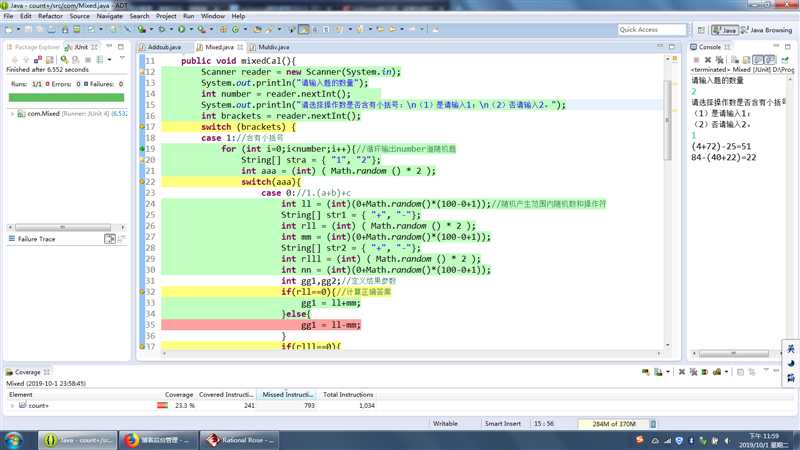The image size is (800, 450).
Task: Click the Pin Console icon
Action: click(x=785, y=60)
